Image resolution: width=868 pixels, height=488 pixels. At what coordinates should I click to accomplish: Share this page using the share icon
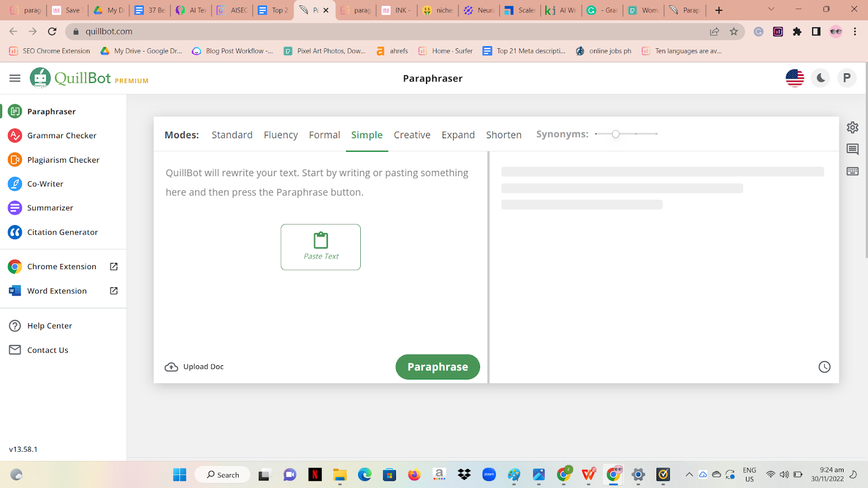pyautogui.click(x=714, y=31)
